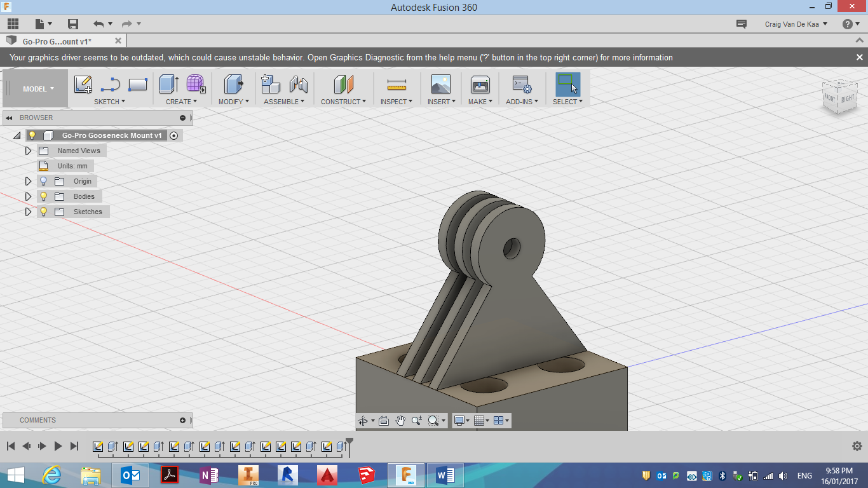Click the ViewCube orientation cube
Image resolution: width=868 pixels, height=488 pixels.
click(x=839, y=97)
